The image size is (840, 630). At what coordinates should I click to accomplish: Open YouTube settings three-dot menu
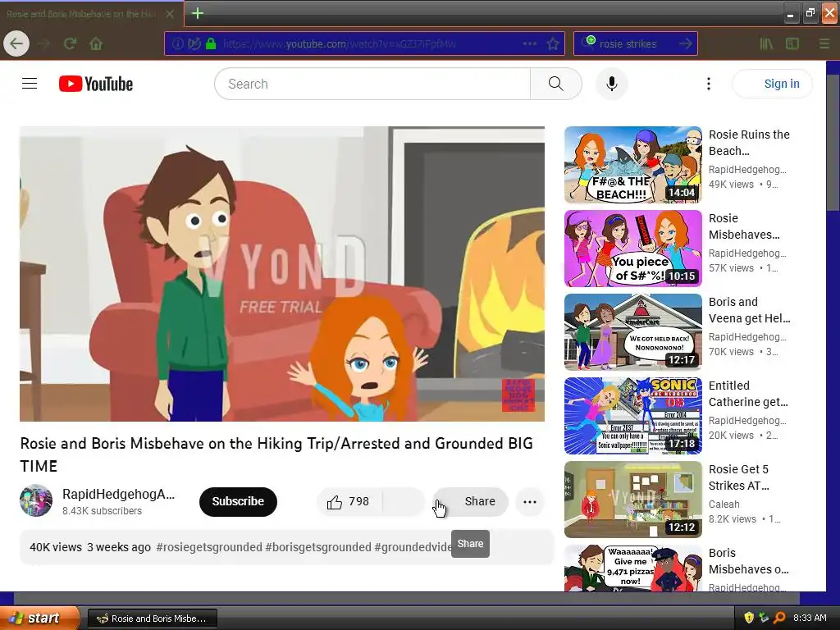(x=708, y=84)
